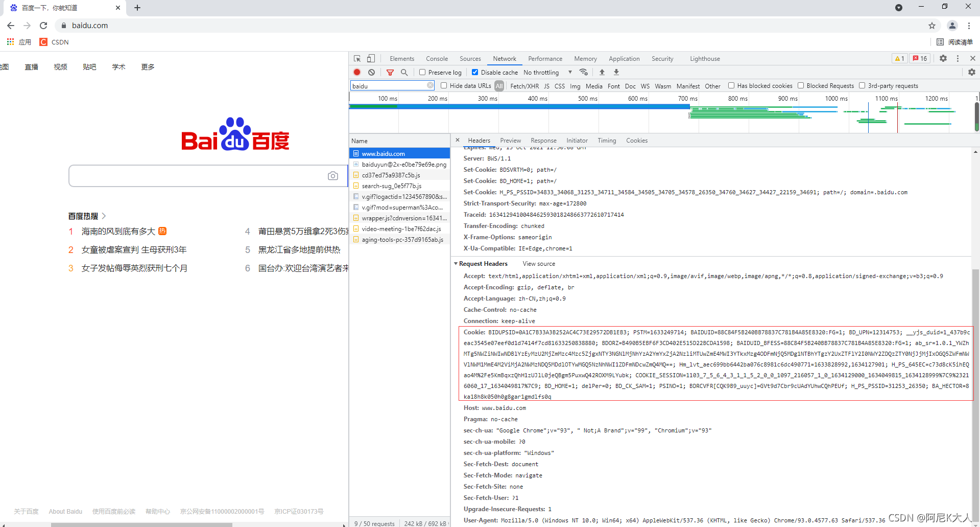Open the 贴吧 navigation link
980x527 pixels.
[x=89, y=67]
